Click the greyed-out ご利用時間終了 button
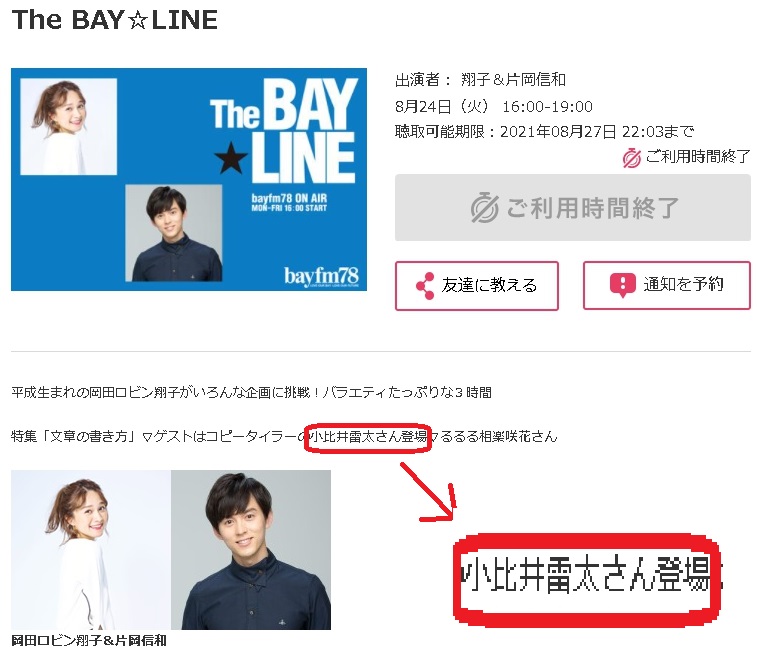This screenshot has width=758, height=657. (x=572, y=207)
